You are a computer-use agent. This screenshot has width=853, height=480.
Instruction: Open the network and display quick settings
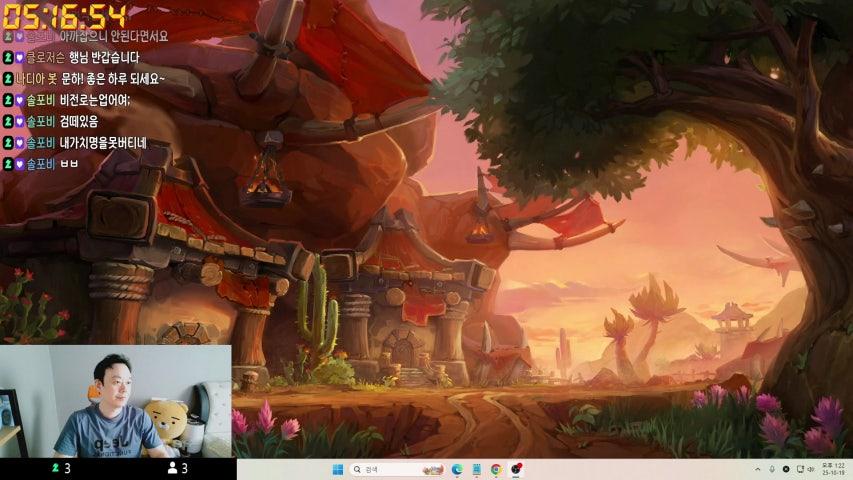point(800,469)
